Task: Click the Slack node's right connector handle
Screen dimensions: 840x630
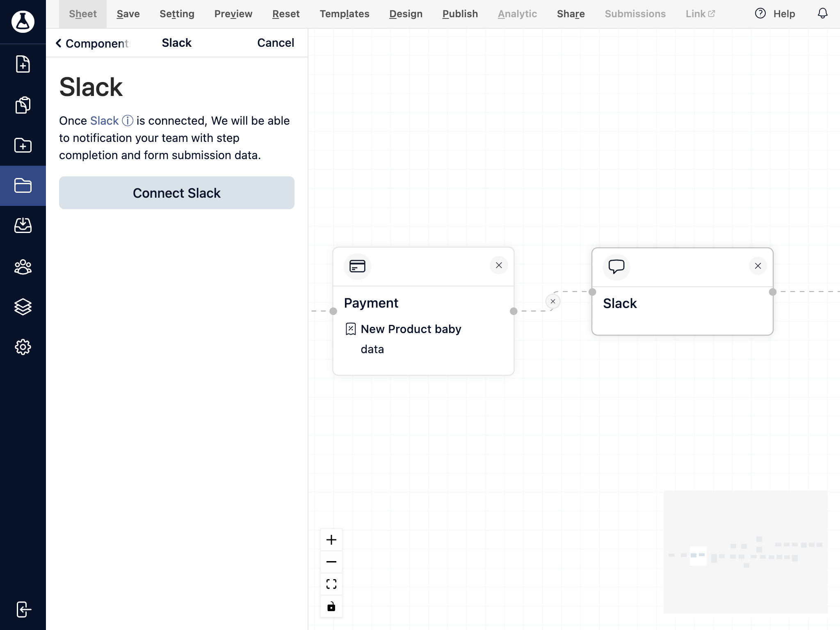Action: click(773, 292)
